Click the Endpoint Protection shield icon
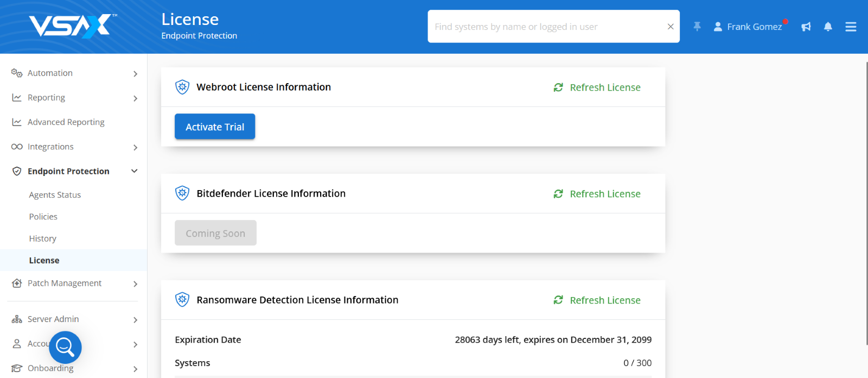 point(17,171)
